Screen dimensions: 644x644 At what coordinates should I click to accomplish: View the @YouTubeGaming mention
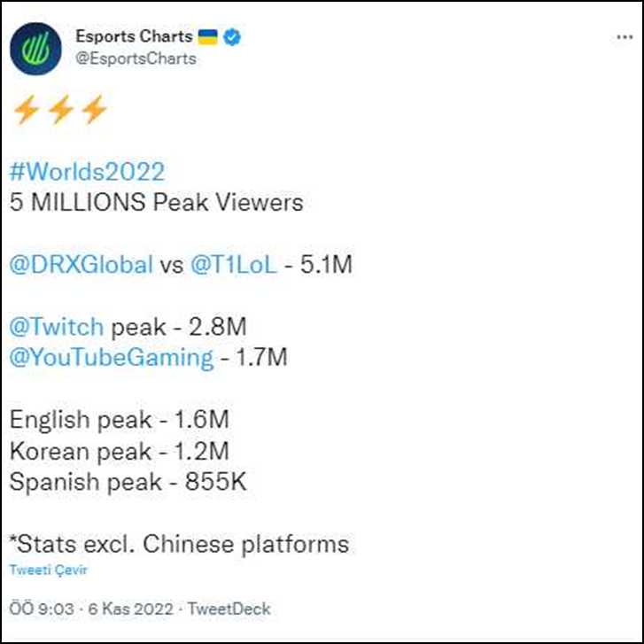click(x=112, y=358)
